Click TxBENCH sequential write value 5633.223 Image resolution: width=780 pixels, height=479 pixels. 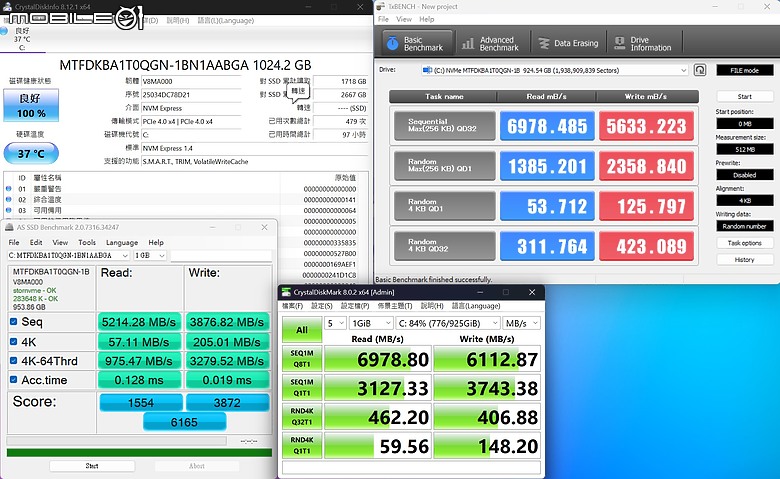click(x=646, y=126)
